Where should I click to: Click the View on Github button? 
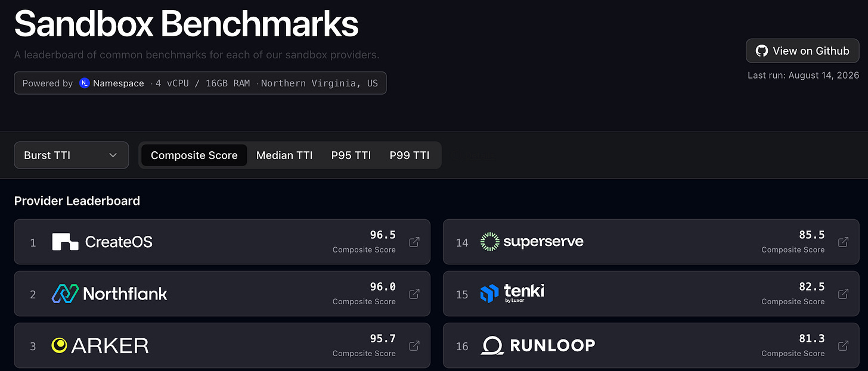(802, 51)
